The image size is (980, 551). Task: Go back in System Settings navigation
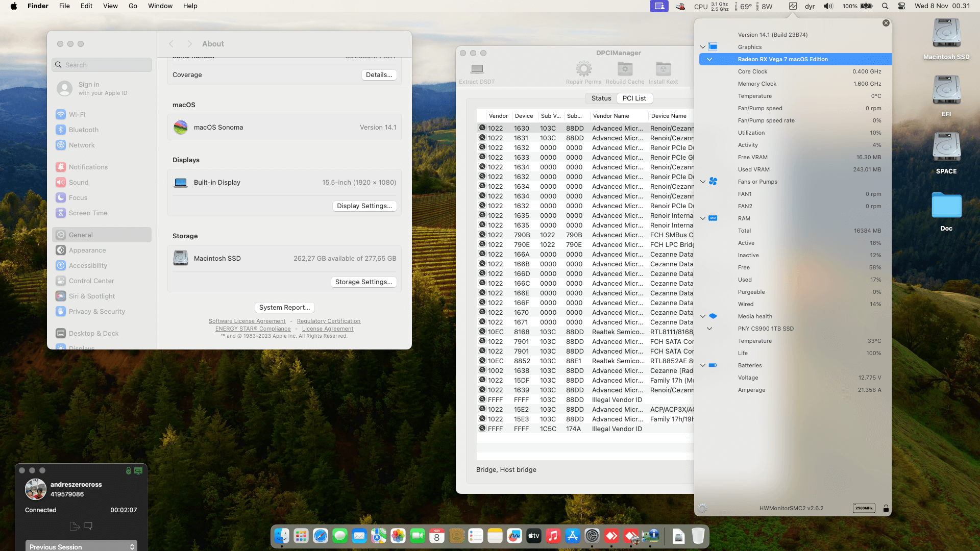point(171,44)
